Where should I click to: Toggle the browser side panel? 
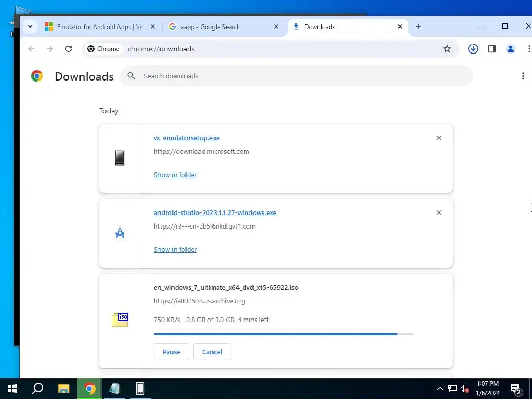coord(491,49)
